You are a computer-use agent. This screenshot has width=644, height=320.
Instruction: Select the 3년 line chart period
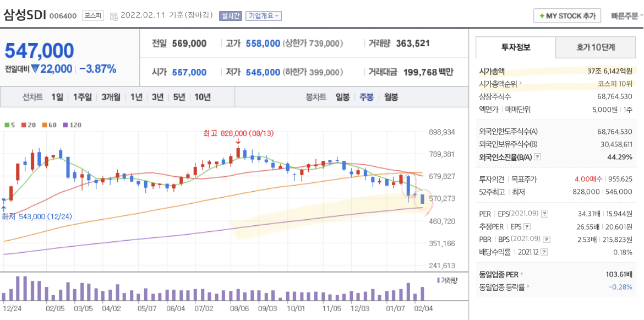click(x=158, y=97)
